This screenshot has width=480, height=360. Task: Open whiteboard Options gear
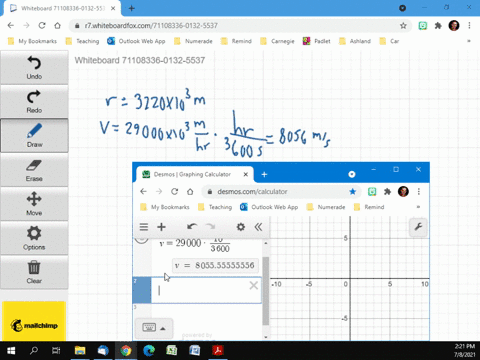tap(34, 238)
